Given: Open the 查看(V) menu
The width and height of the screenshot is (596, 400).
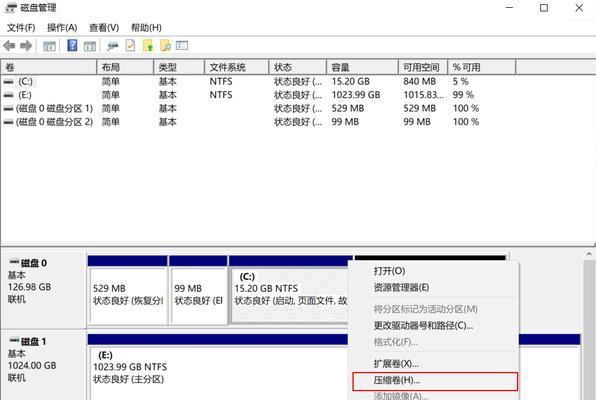Looking at the screenshot, I should 104,27.
